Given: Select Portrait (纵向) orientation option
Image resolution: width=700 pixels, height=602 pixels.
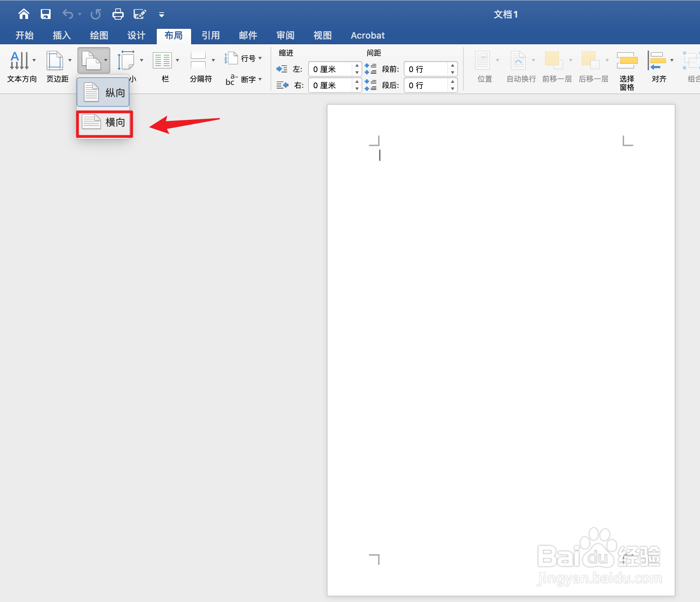Looking at the screenshot, I should (x=103, y=92).
